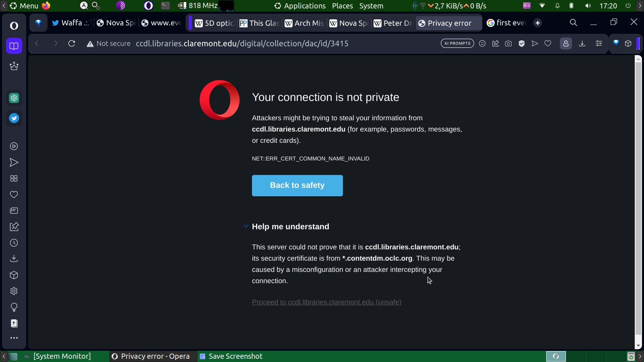The width and height of the screenshot is (644, 362).
Task: Reload the current page
Action: [x=72, y=43]
